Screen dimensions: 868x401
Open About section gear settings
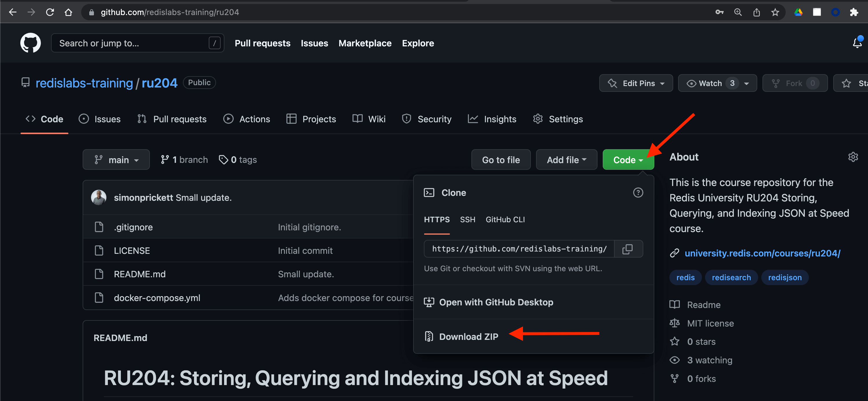853,157
